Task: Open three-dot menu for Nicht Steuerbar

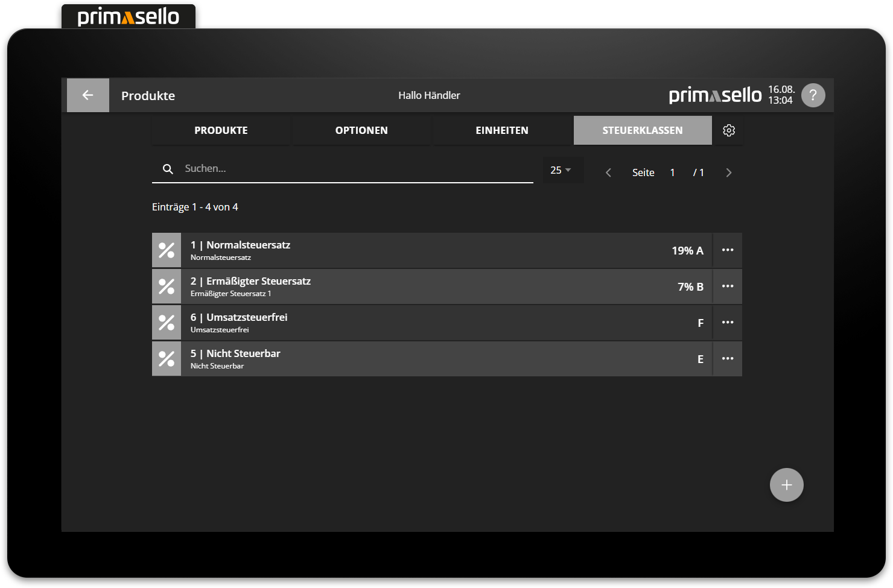Action: 728,359
